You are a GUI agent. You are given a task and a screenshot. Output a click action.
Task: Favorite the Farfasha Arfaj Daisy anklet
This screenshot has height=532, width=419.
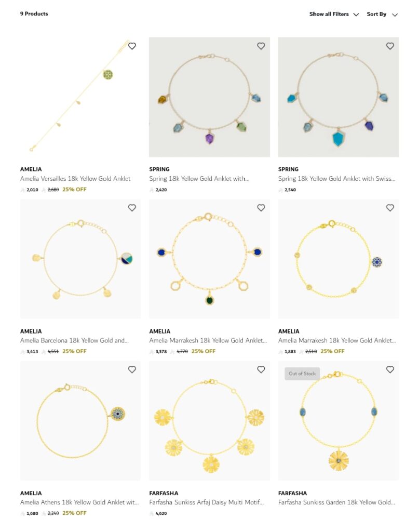(261, 370)
